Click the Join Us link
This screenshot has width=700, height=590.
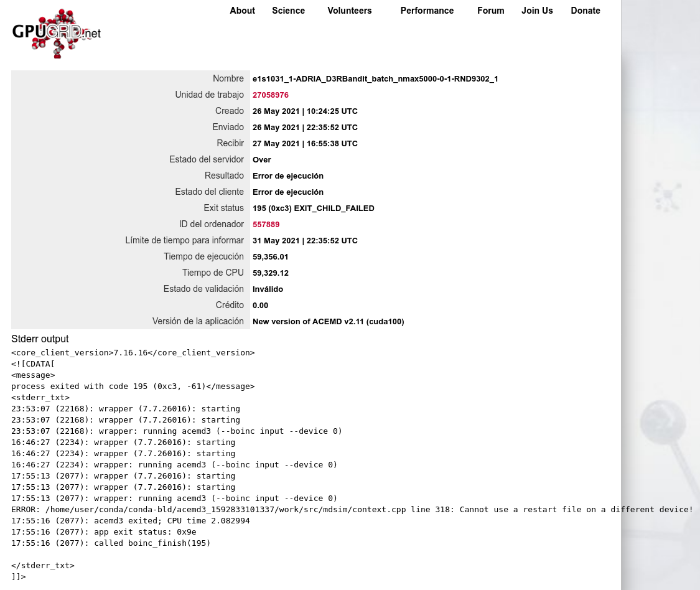coord(537,11)
